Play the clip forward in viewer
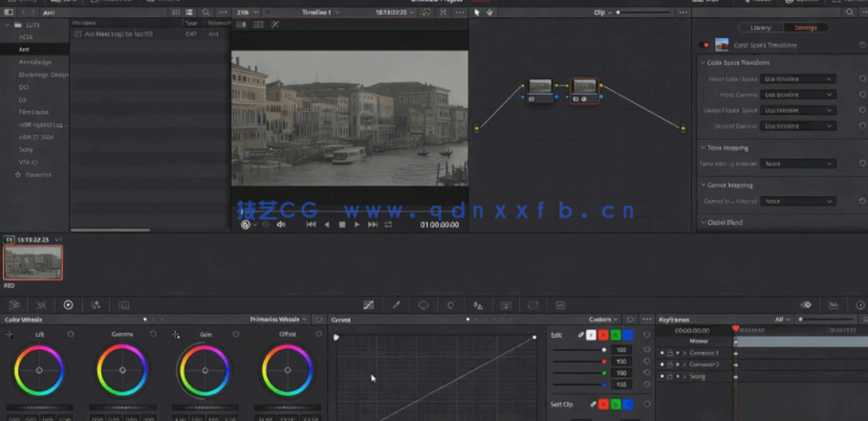Screen dimensions: 868x421 coord(358,224)
